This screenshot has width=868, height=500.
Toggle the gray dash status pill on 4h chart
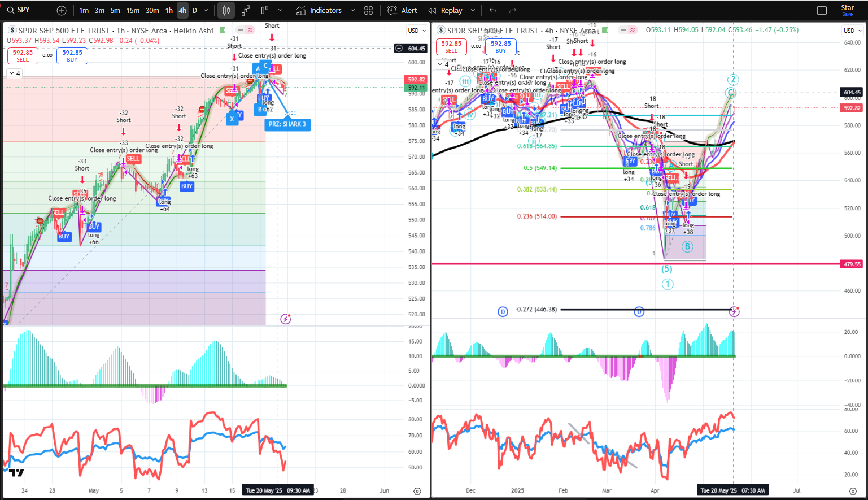pos(623,30)
